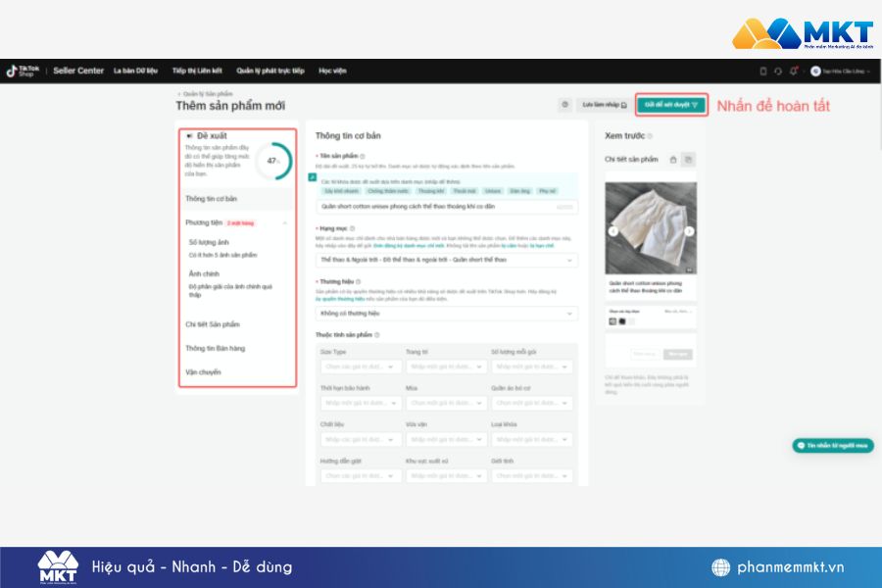Open the seller account avatar menu
Viewport: 882px width, 588px height.
tap(840, 72)
